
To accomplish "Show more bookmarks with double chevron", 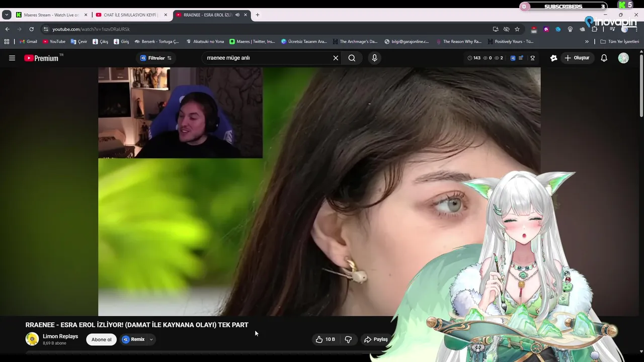I will pyautogui.click(x=587, y=42).
